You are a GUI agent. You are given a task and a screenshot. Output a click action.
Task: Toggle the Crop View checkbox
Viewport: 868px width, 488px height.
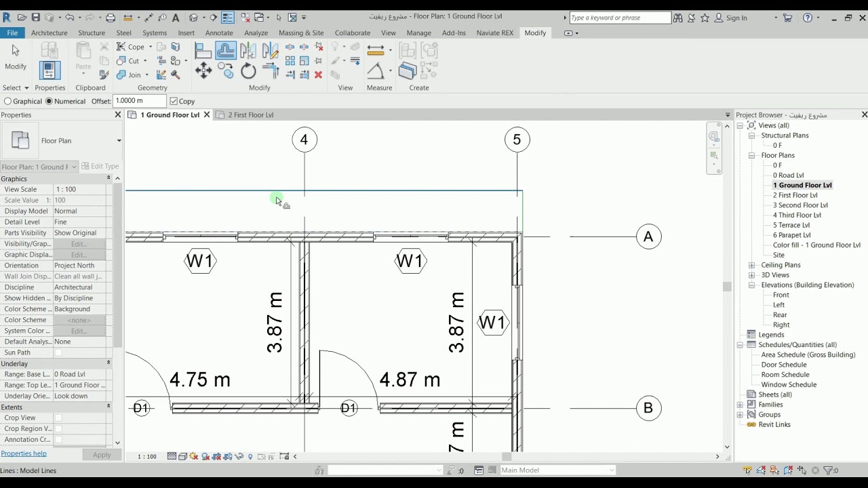58,418
